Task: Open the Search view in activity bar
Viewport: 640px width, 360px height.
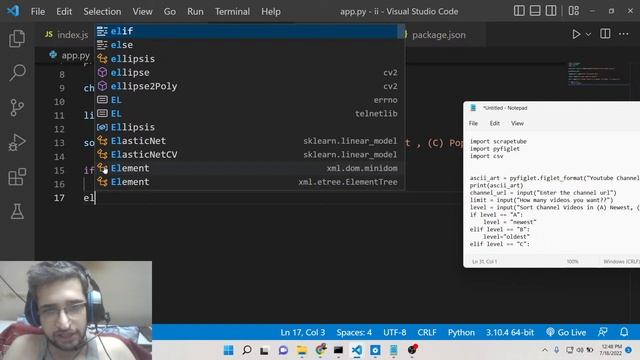Action: coord(17,73)
